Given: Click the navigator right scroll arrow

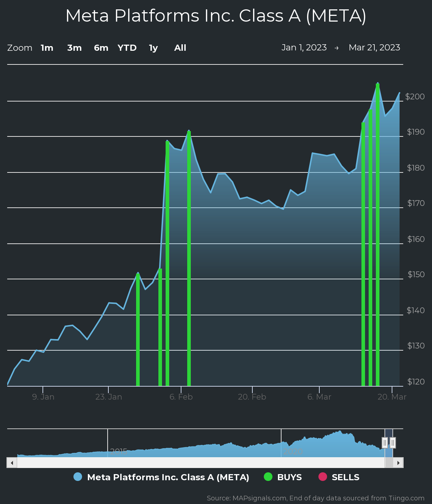Looking at the screenshot, I should click(398, 463).
